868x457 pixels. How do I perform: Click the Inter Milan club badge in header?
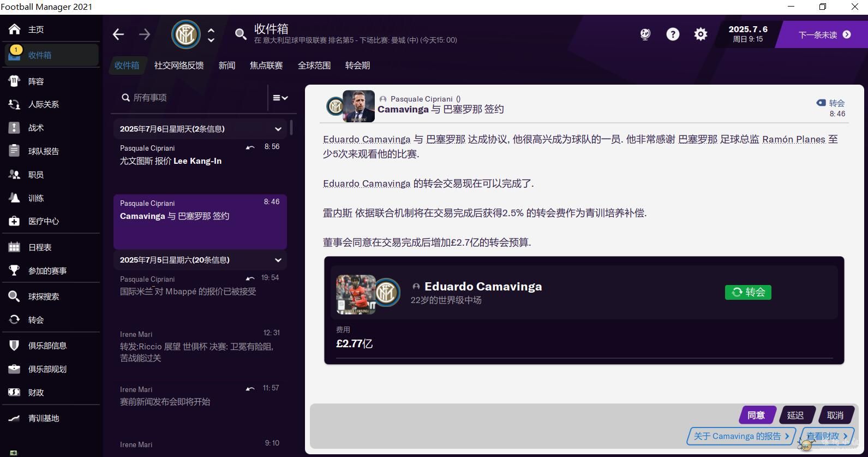pos(186,34)
